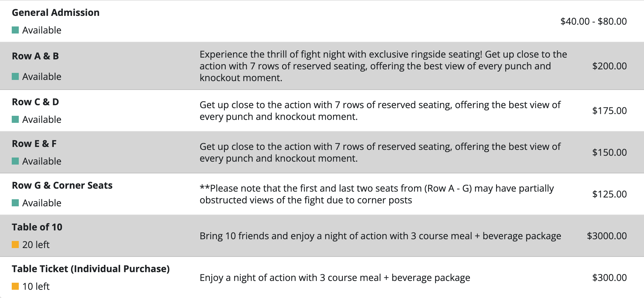Click green availability square under Row A & B

tap(15, 76)
